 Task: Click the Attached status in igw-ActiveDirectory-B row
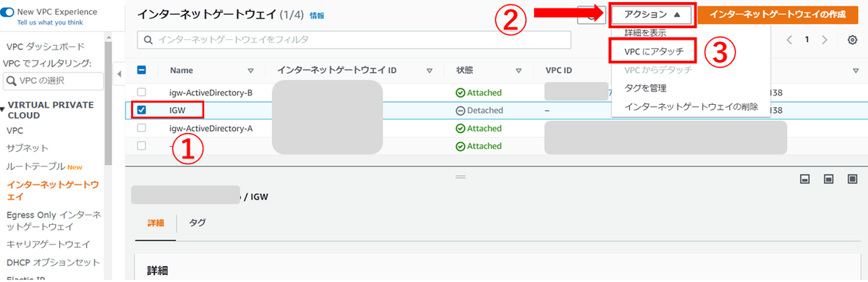pyautogui.click(x=478, y=93)
